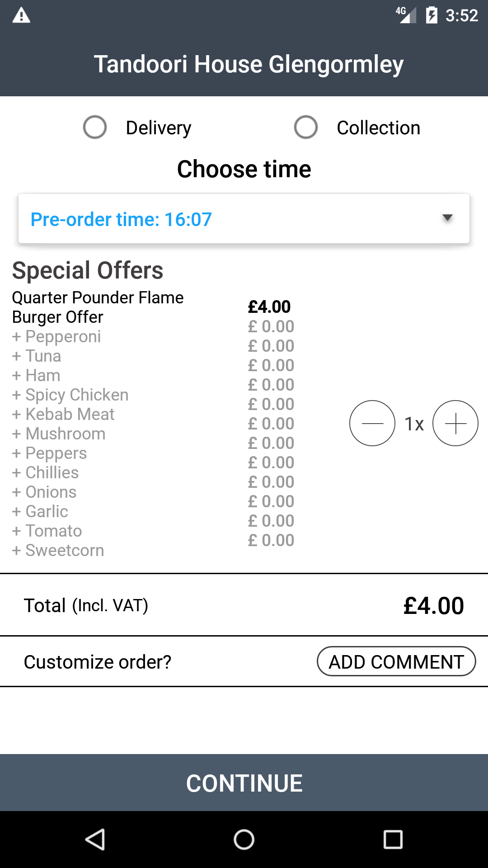Select the Quarter Pounder Flame Burger Offer item
This screenshot has width=488, height=868.
click(x=98, y=307)
